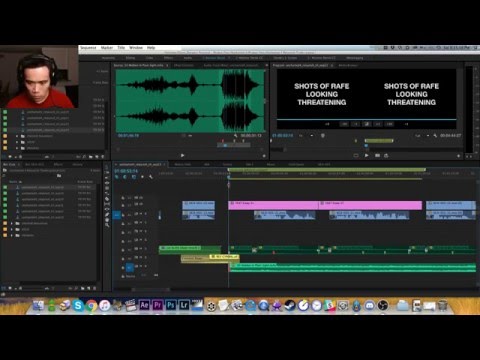Open Source monitor settings wrench
Screen dimensions: 480x360
(236, 136)
